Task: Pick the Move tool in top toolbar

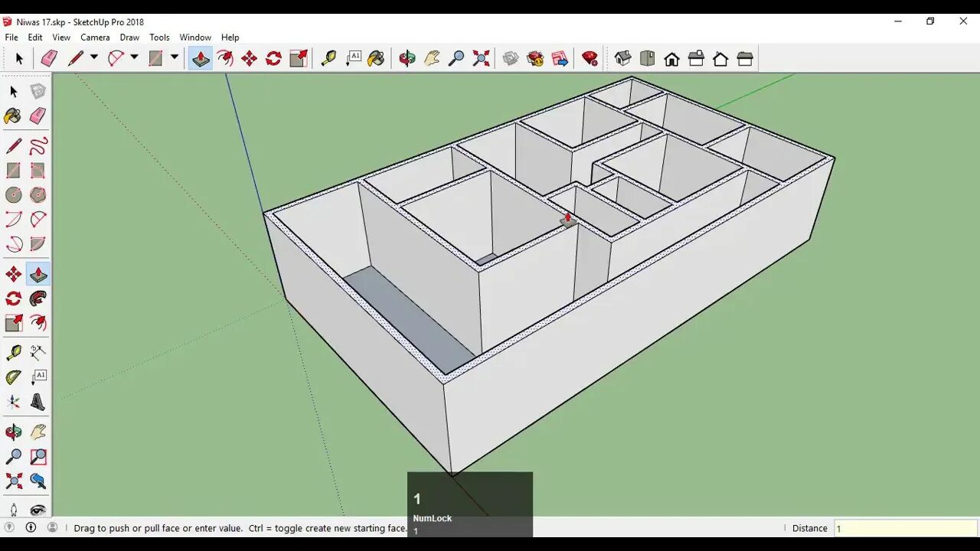Action: (249, 59)
